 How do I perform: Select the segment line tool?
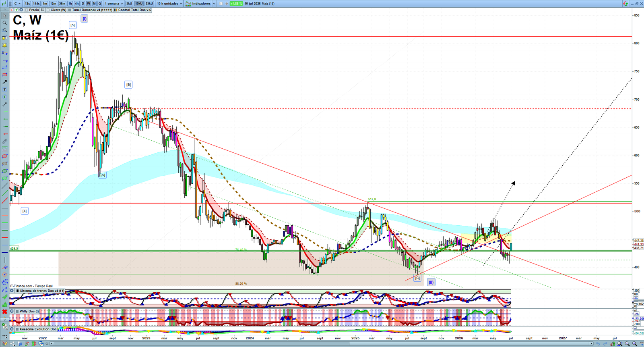click(x=4, y=104)
